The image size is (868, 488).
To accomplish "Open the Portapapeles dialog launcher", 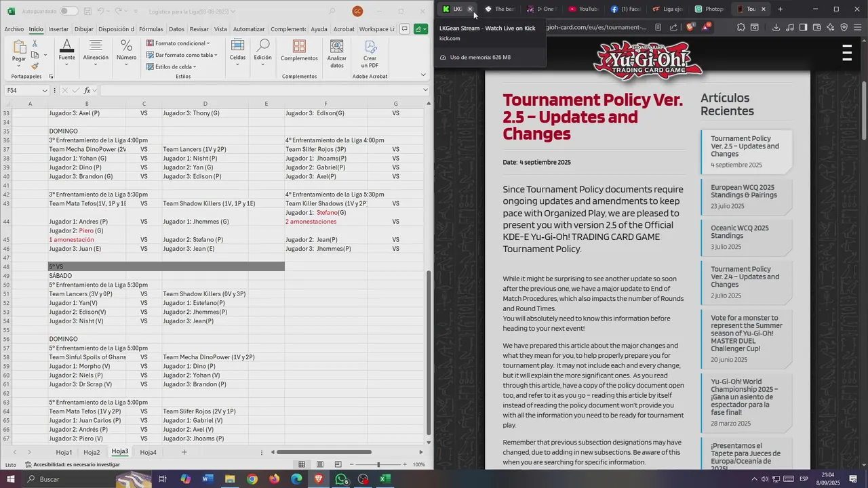I will pyautogui.click(x=51, y=77).
